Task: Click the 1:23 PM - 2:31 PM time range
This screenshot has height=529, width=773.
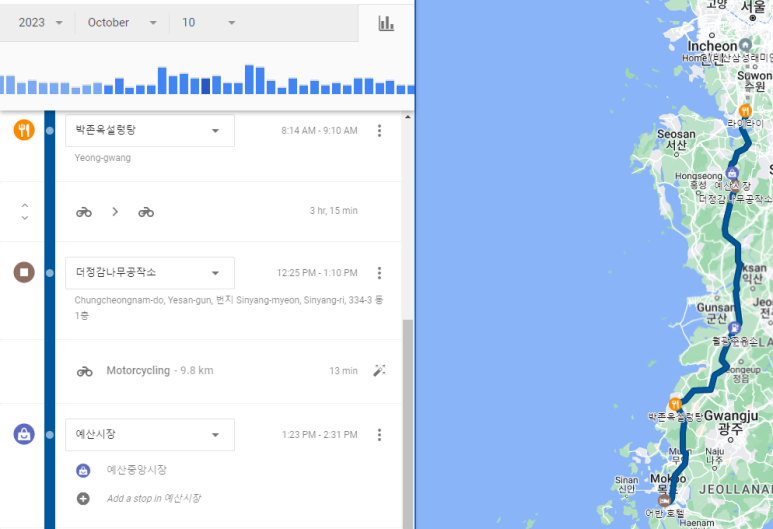Action: tap(319, 434)
